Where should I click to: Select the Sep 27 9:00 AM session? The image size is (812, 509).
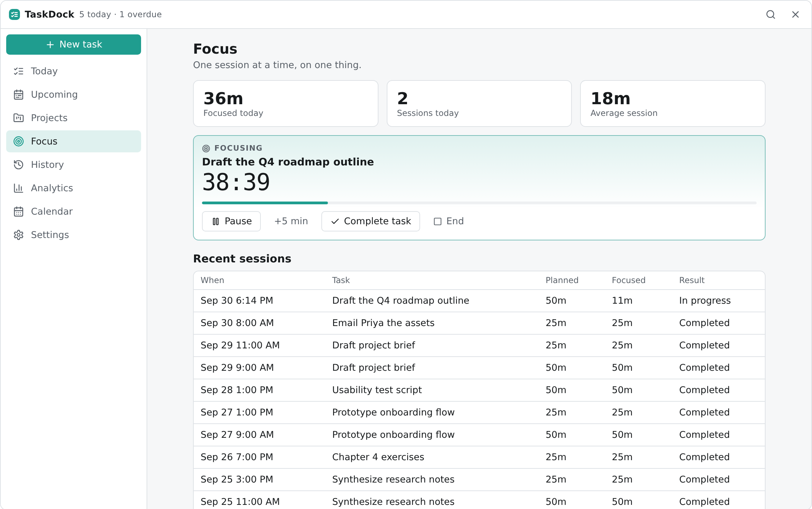[x=479, y=435]
